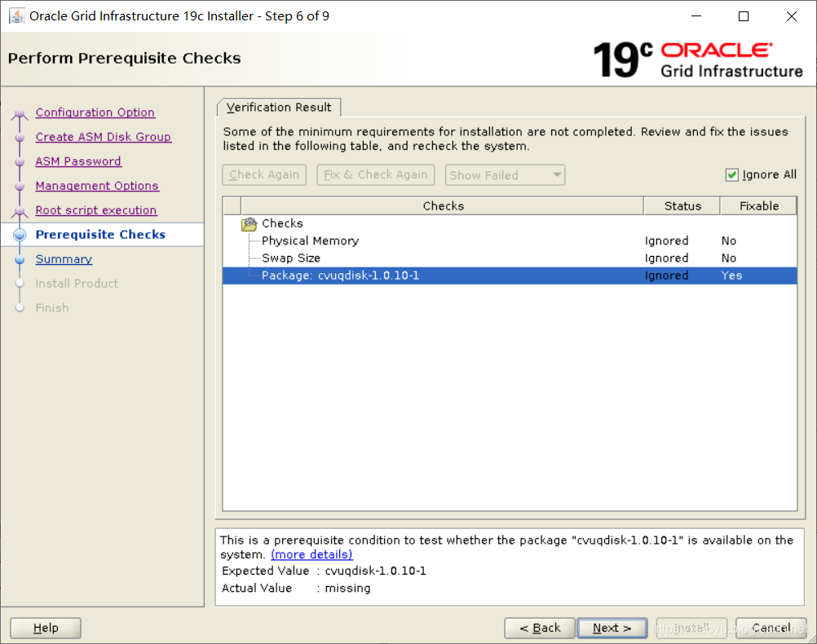Viewport: 817px width, 644px height.
Task: Click the Actual Value missing text
Action: (x=347, y=589)
